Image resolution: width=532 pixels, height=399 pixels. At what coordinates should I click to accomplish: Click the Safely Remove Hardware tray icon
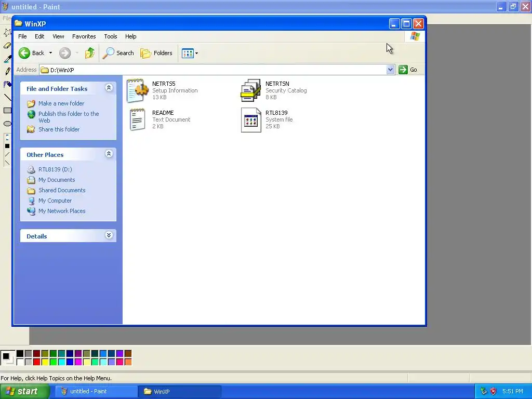click(484, 391)
